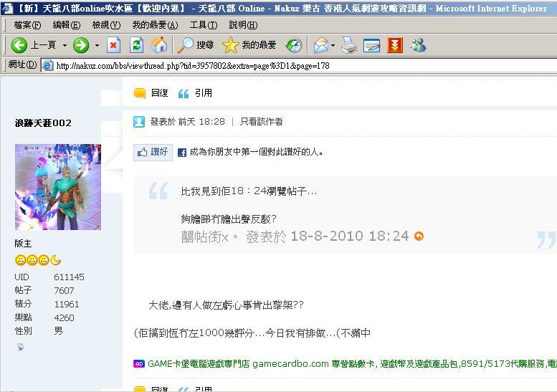Expand the Mail button dropdown arrow
The width and height of the screenshot is (557, 392).
click(333, 45)
